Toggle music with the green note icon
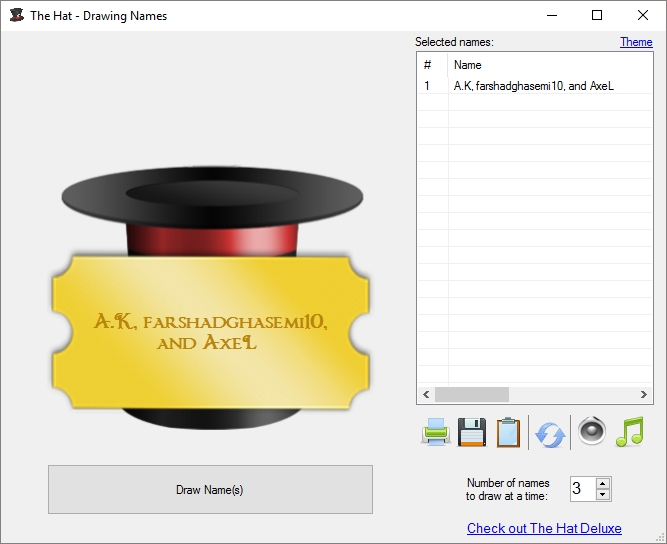The width and height of the screenshot is (667, 544). pos(629,431)
